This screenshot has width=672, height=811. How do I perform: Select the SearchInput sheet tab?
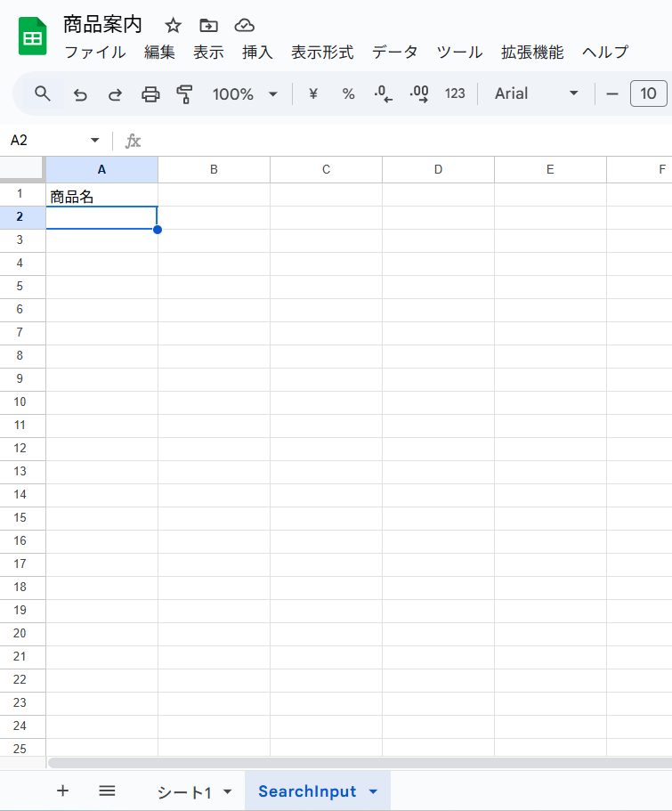point(307,791)
